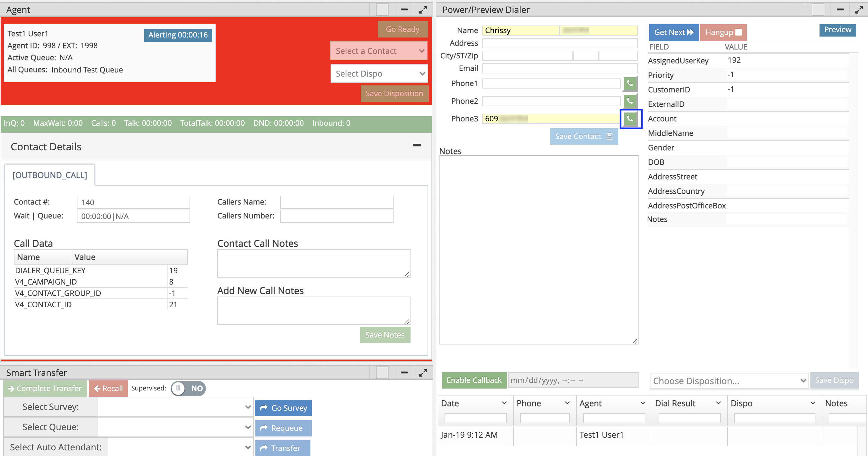Minimize the Power/Preview Dialer panel
Viewport: 868px width, 456px height.
[x=840, y=10]
